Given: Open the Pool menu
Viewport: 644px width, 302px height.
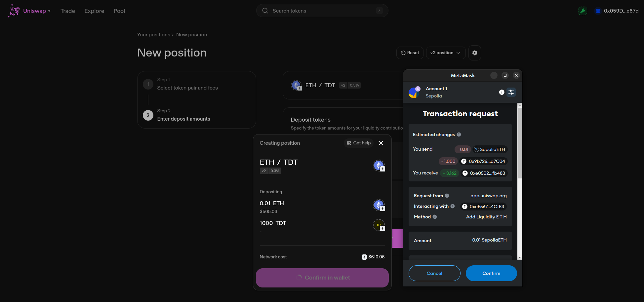Looking at the screenshot, I should click(119, 11).
